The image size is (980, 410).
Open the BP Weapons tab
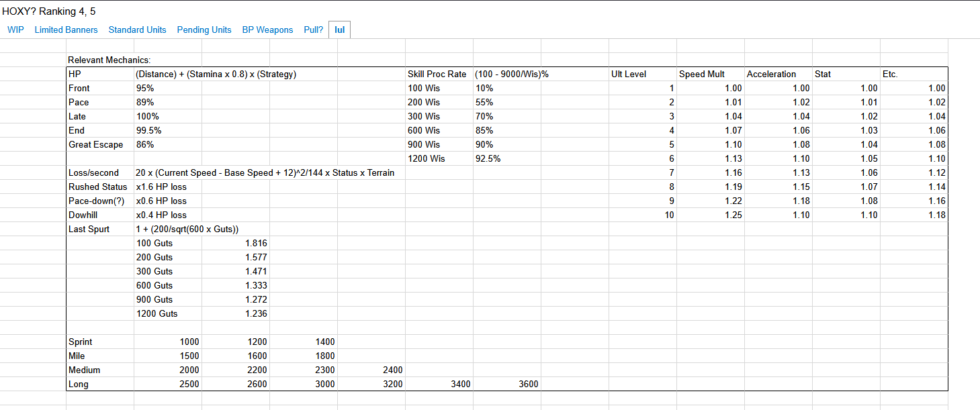coord(267,30)
